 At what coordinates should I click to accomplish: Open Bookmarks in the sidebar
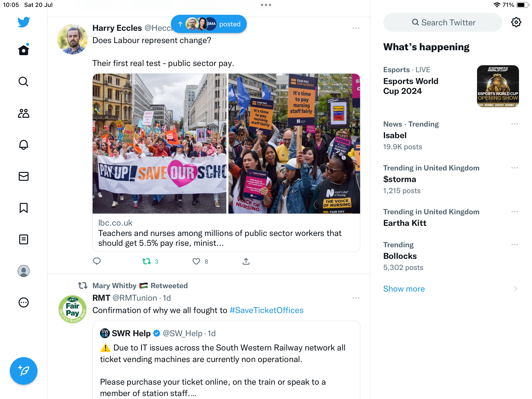(24, 208)
